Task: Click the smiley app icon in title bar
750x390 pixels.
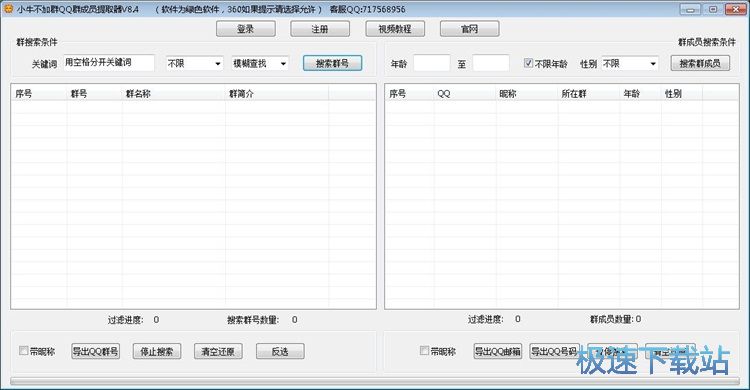Action: [x=8, y=9]
